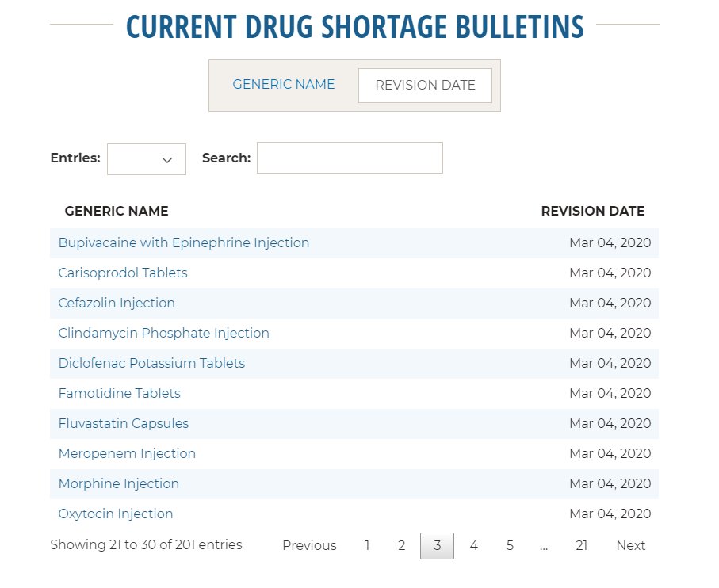Switch to the Revision Date tab
Screen dimensions: 719x588
(425, 86)
